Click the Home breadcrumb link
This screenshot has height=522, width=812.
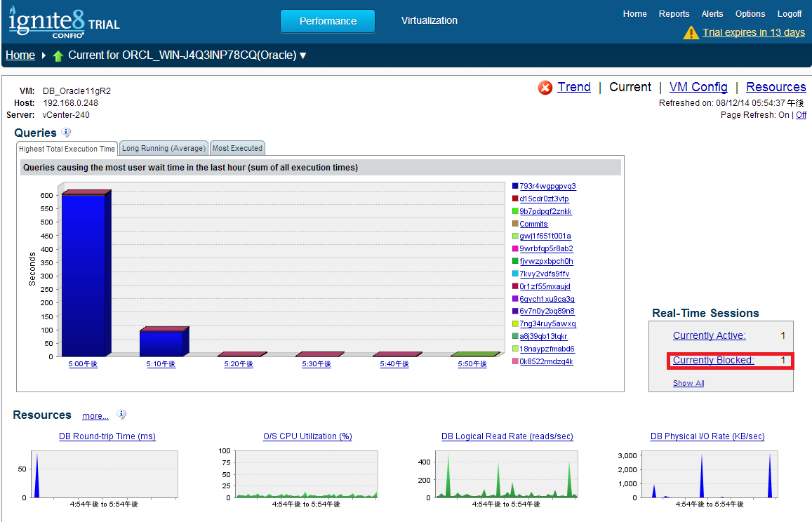click(x=20, y=55)
